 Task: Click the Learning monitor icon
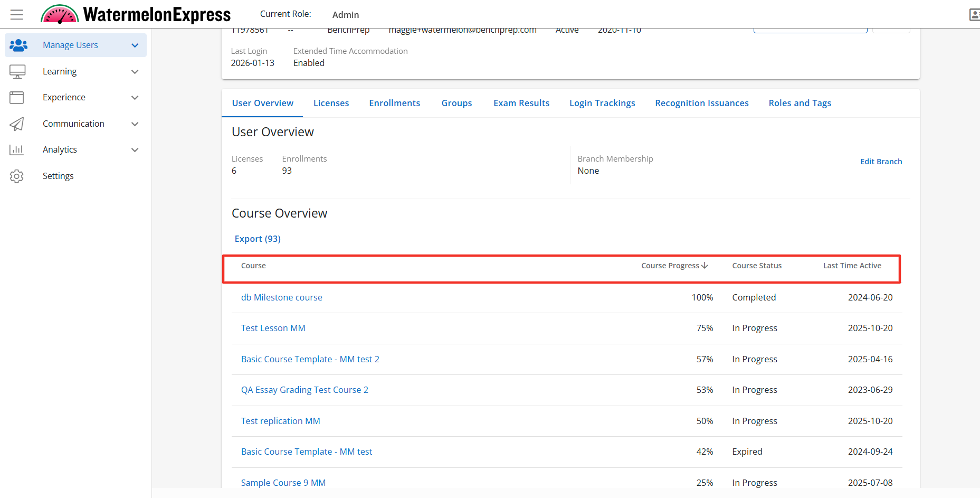click(17, 71)
